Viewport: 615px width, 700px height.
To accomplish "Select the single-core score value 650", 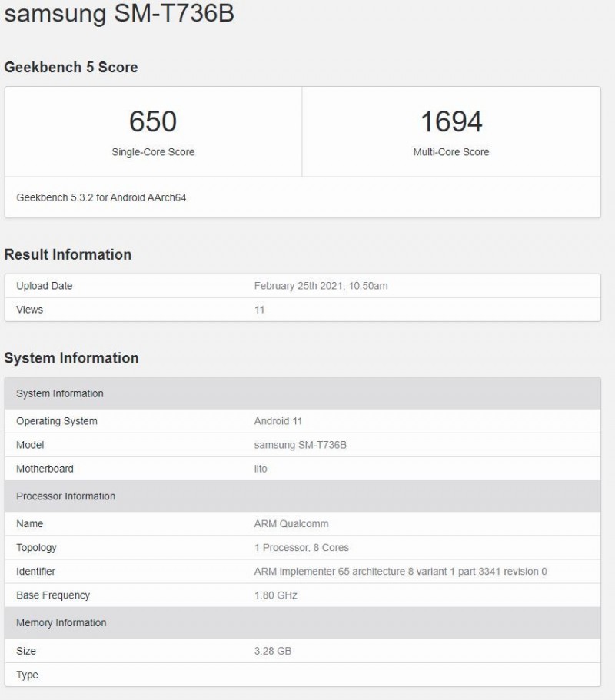I will (153, 121).
